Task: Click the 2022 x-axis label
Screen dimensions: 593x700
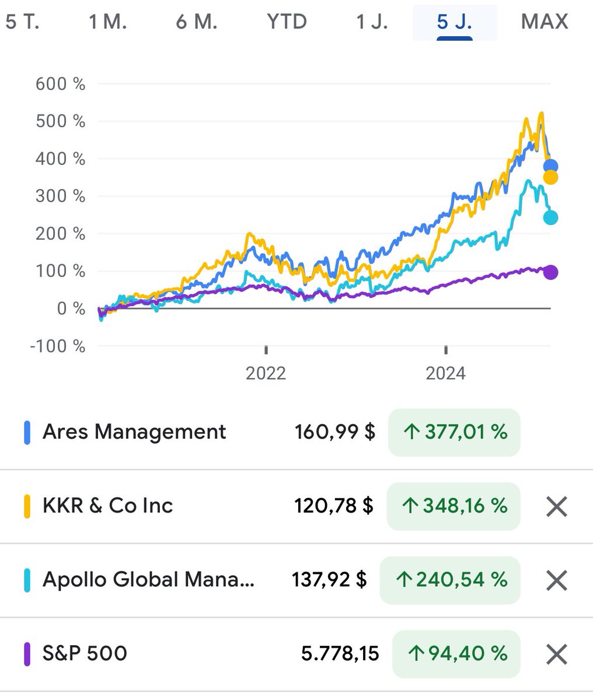Action: pyautogui.click(x=266, y=373)
